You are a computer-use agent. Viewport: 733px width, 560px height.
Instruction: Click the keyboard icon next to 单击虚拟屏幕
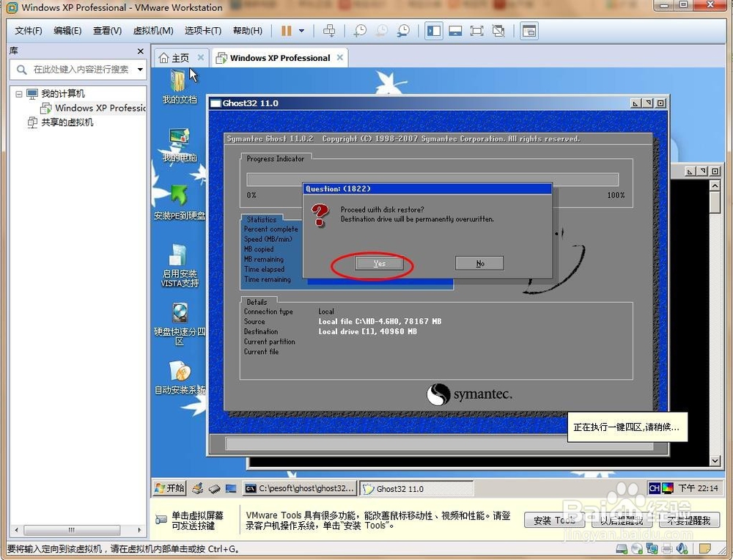[161, 520]
